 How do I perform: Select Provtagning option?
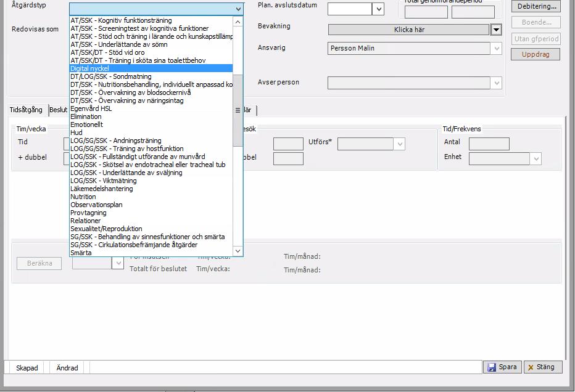point(151,213)
